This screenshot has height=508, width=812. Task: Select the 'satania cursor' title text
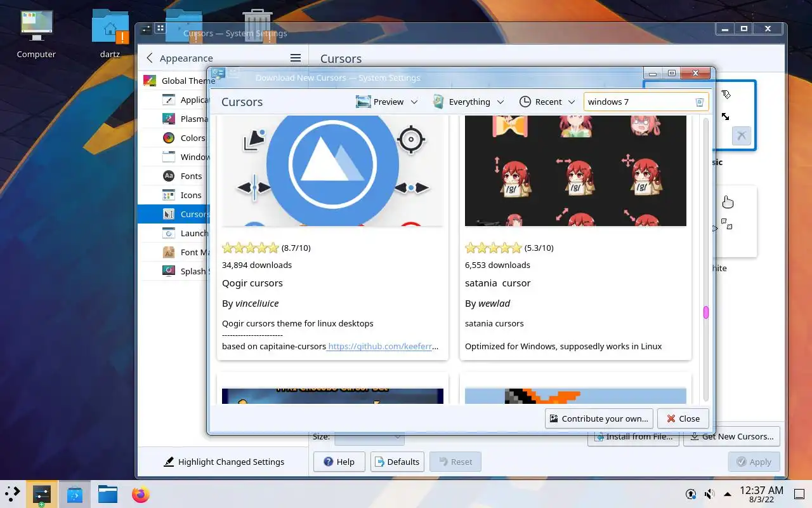[x=497, y=283]
